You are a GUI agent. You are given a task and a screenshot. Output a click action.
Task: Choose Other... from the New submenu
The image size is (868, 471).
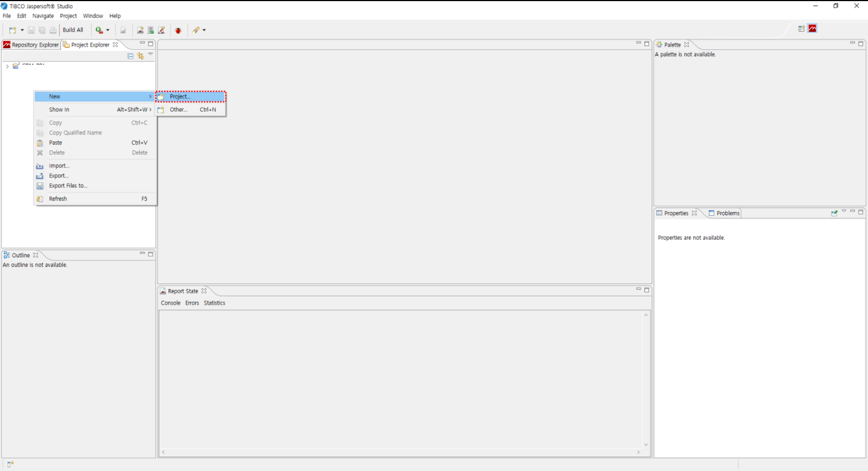pos(191,110)
